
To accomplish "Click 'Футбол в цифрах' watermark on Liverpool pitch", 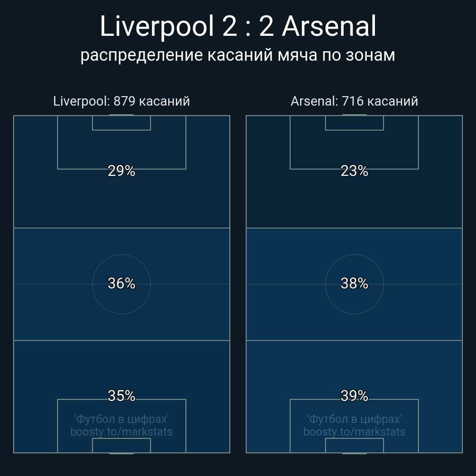I will (121, 419).
